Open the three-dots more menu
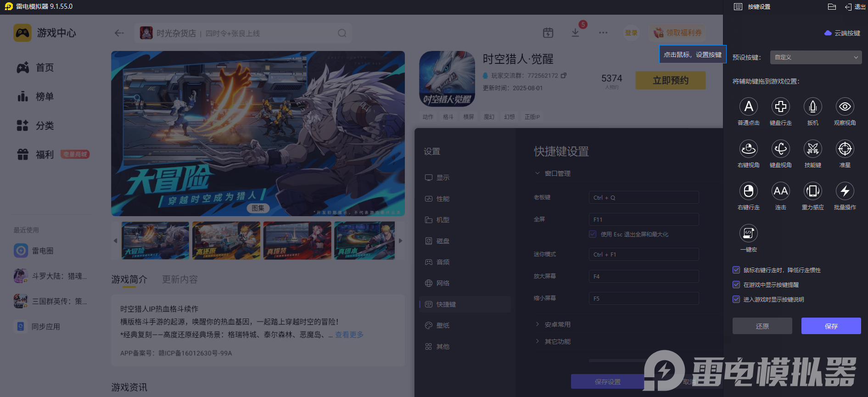This screenshot has height=397, width=868. click(x=603, y=33)
